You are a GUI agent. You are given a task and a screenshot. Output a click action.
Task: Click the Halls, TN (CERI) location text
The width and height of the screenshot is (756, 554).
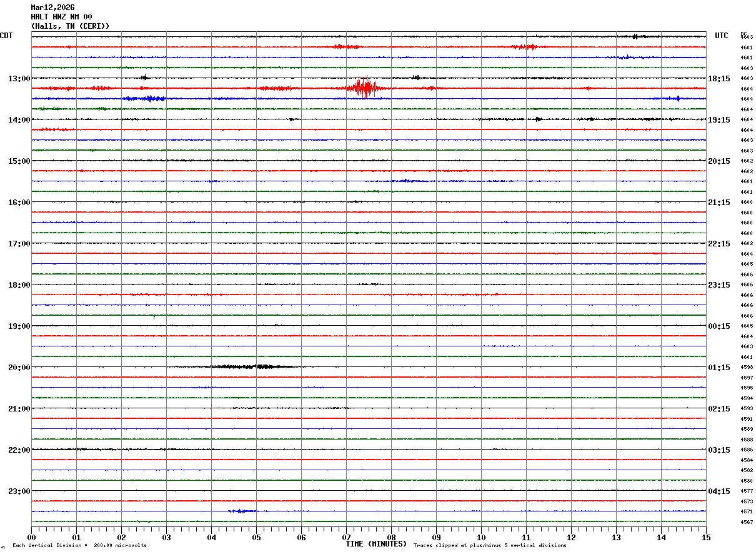point(70,26)
